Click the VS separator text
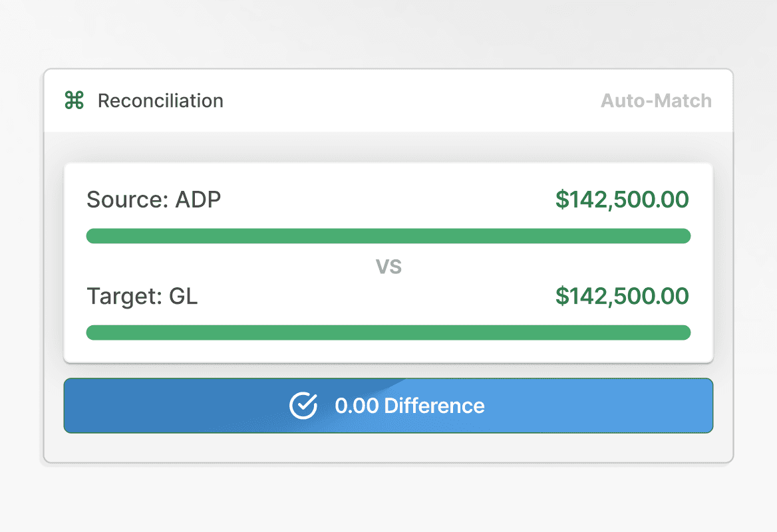 click(389, 267)
